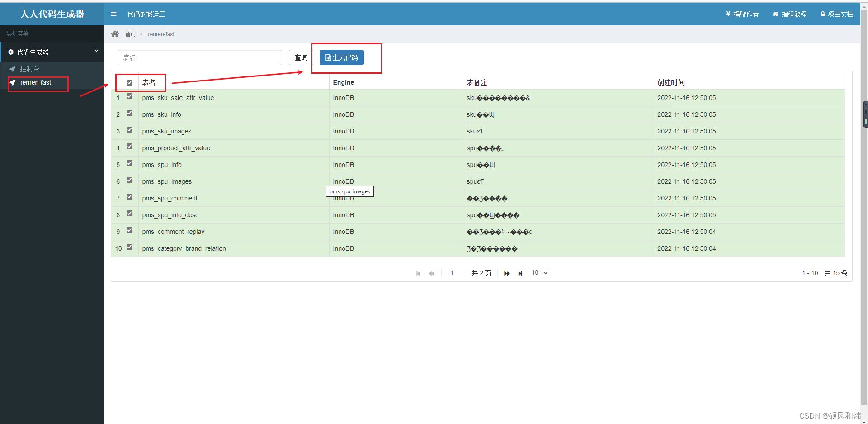The height and width of the screenshot is (424, 868).
Task: Open the 控制台 sidebar menu item
Action: click(52, 69)
